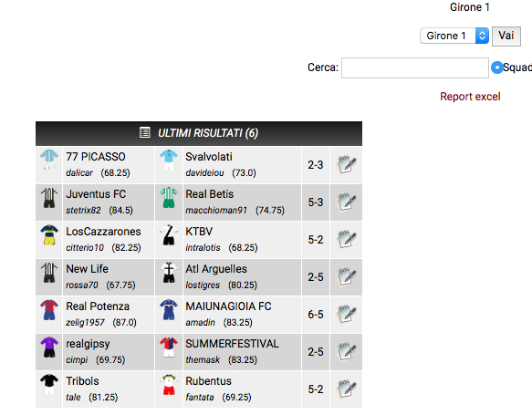Open match report for 77 PICASSO vs Svalvolati
Image resolution: width=532 pixels, height=415 pixels.
346,165
